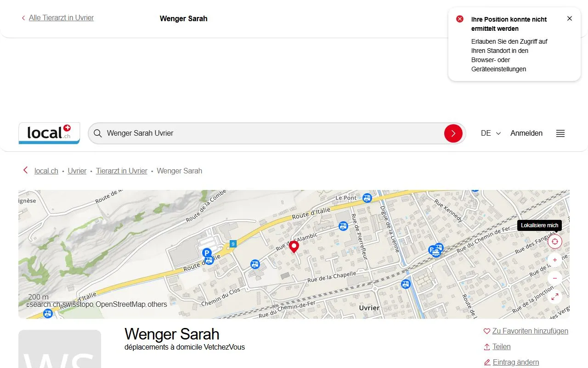
Task: Go back via Alle Tierarzt in Uvrier link
Action: click(x=61, y=17)
